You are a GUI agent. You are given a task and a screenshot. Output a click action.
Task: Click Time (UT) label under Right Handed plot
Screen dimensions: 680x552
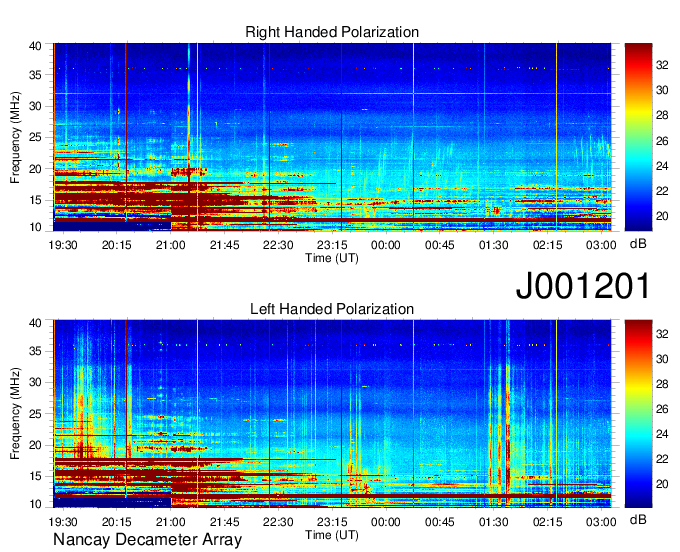tap(332, 258)
